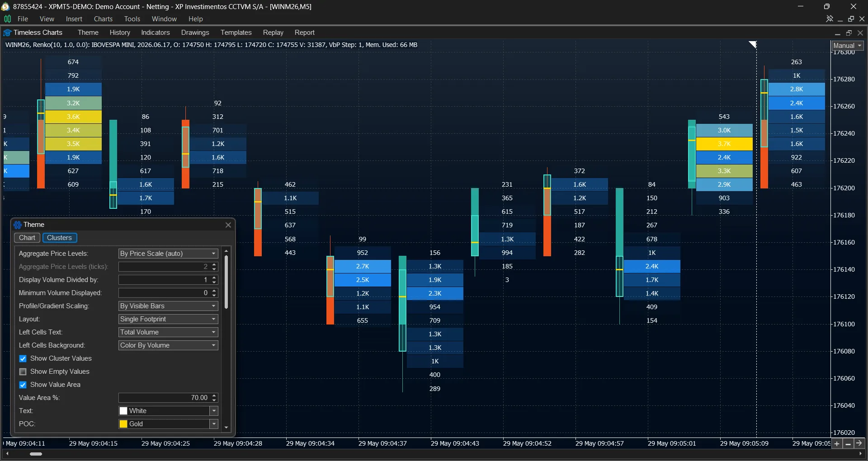Open the Window menu

[x=164, y=19]
